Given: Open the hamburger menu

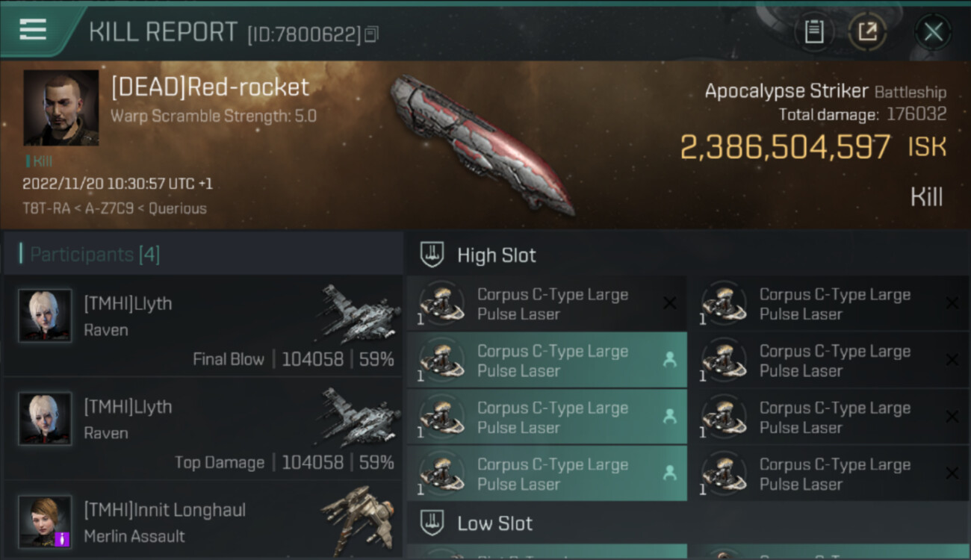Looking at the screenshot, I should point(33,31).
